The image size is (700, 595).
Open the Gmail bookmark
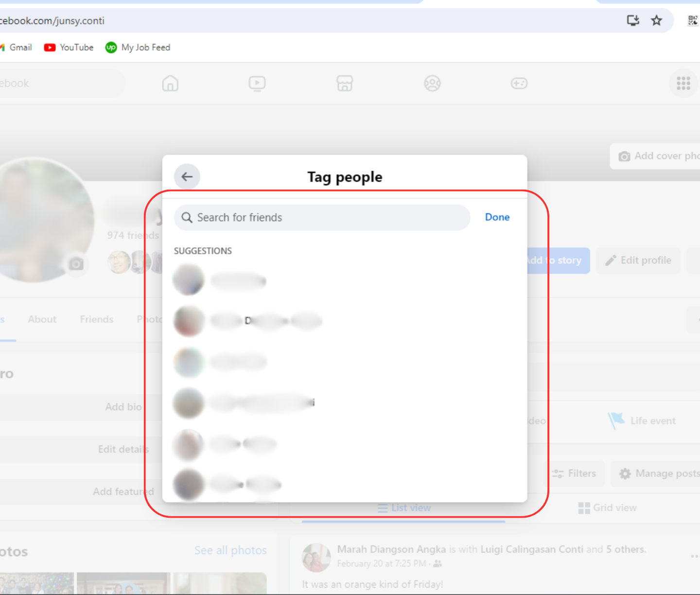coord(17,47)
